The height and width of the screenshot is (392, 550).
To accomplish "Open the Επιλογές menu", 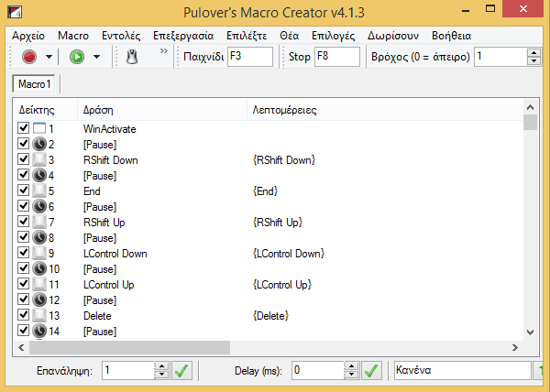I will (334, 36).
